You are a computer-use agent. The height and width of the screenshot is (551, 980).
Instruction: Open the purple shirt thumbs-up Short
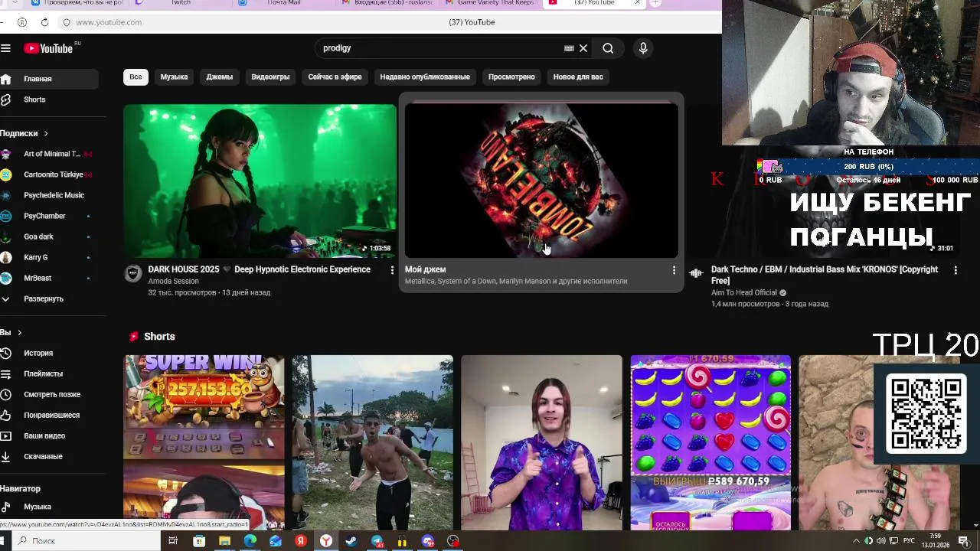(x=541, y=442)
